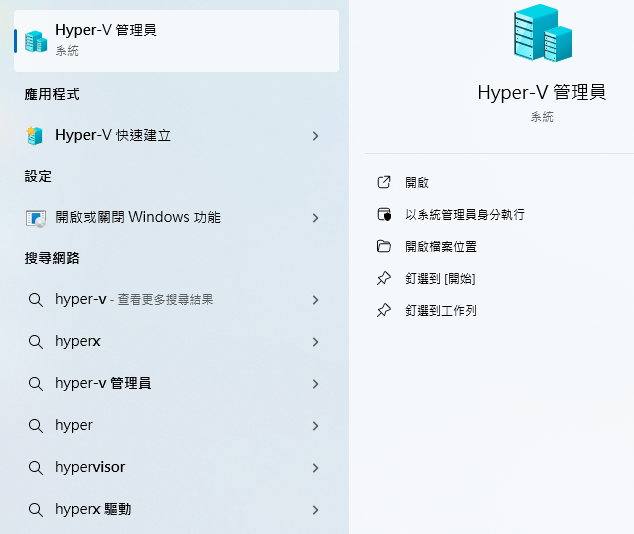Click the pin icon for 釘選到 [開始]
The height and width of the screenshot is (534, 634).
384,279
